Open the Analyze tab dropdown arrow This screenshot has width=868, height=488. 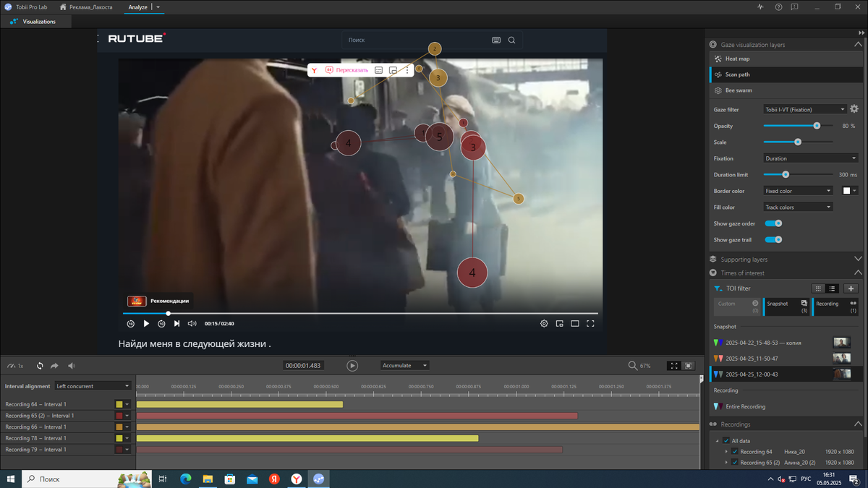click(x=158, y=7)
